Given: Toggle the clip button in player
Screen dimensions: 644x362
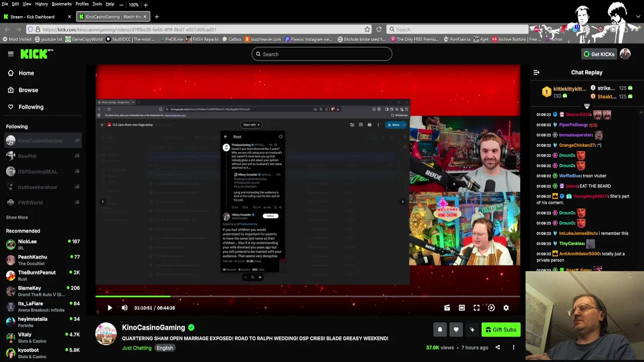Looking at the screenshot, I should pos(447,308).
